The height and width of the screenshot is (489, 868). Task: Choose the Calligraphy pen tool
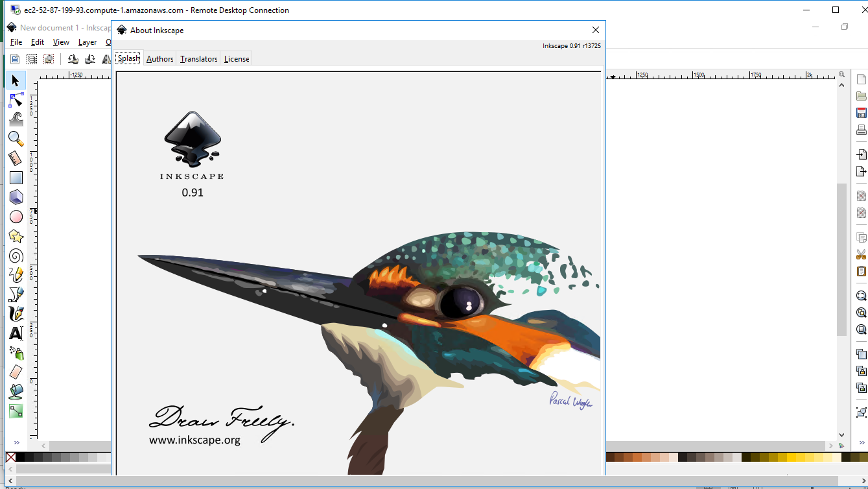[16, 313]
